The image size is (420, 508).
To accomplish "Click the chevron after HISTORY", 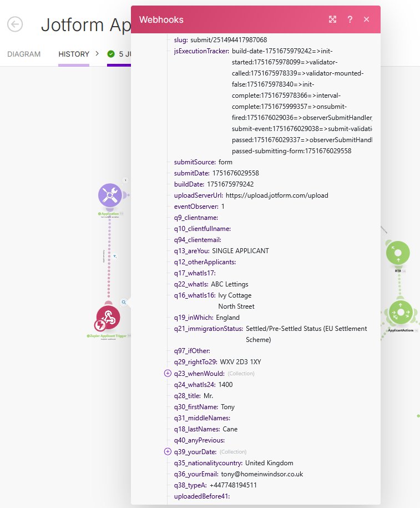I will click(x=97, y=53).
